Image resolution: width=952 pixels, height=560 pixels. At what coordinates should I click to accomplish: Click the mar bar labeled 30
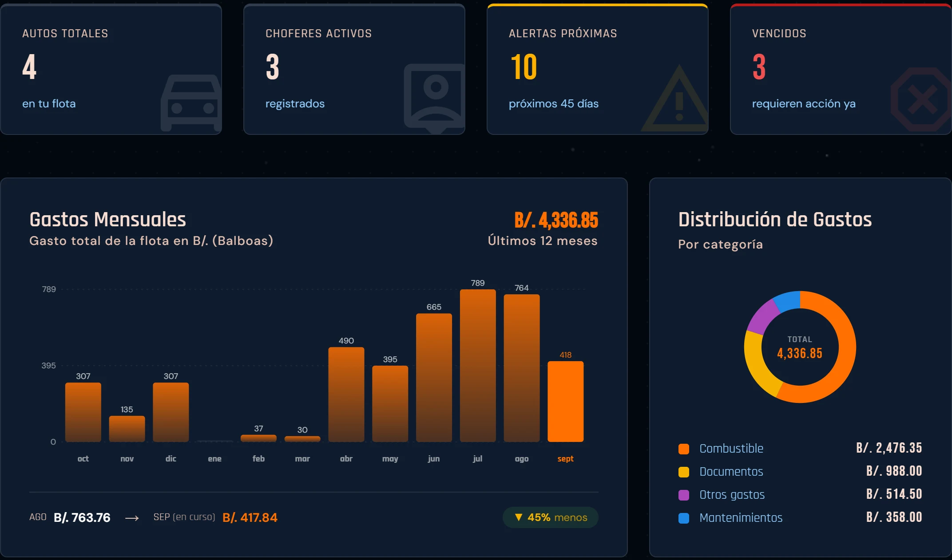(302, 439)
